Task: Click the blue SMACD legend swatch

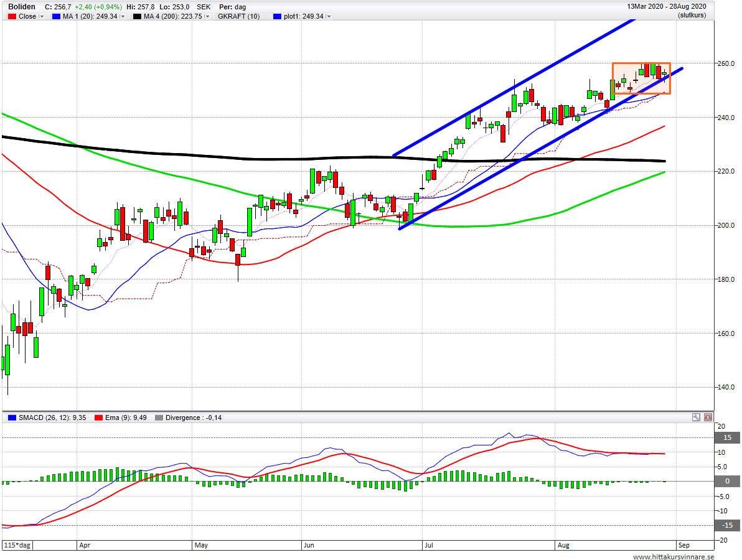Action: [12, 418]
